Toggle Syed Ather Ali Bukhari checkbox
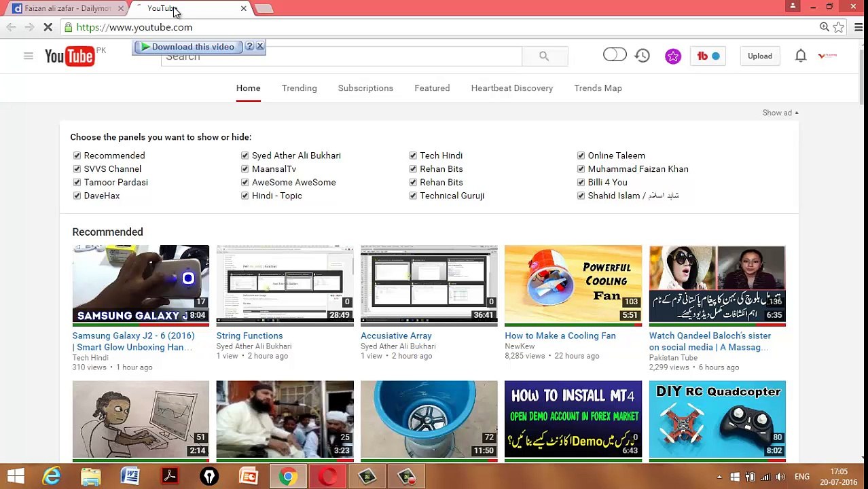The height and width of the screenshot is (489, 868). coord(245,156)
